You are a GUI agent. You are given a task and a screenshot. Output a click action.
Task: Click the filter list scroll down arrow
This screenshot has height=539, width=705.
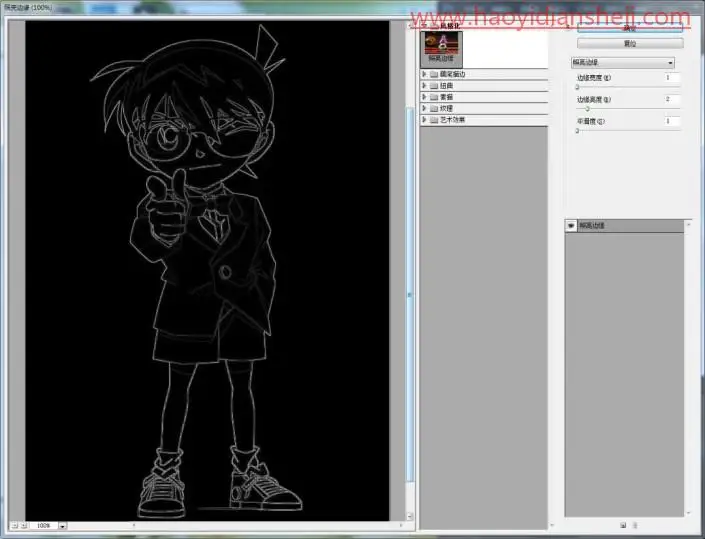pos(552,525)
